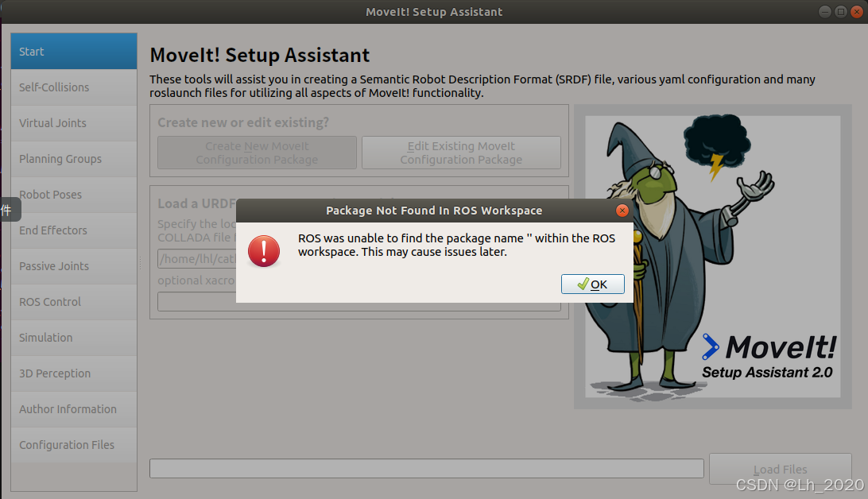Open the Virtual Joints section
The image size is (868, 499).
[74, 123]
